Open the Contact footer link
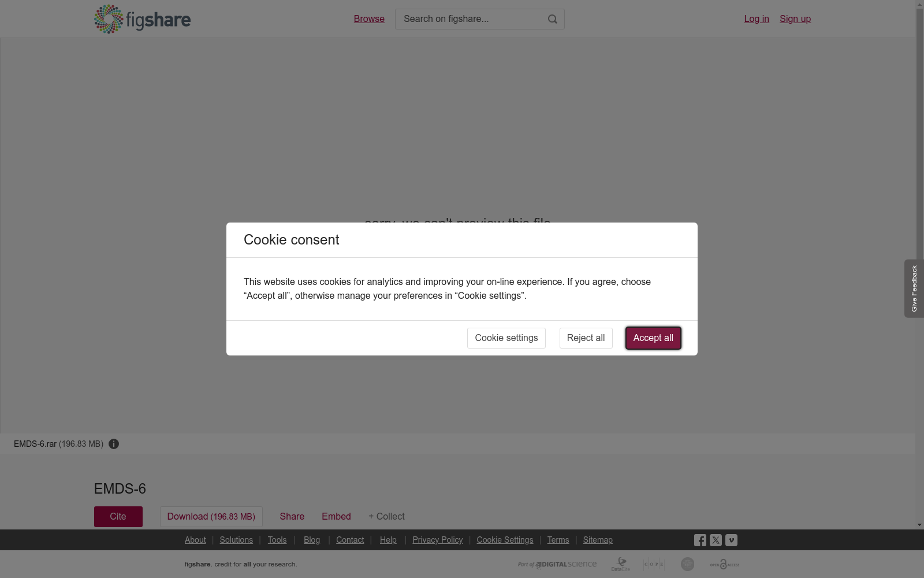The height and width of the screenshot is (578, 924). pyautogui.click(x=350, y=540)
